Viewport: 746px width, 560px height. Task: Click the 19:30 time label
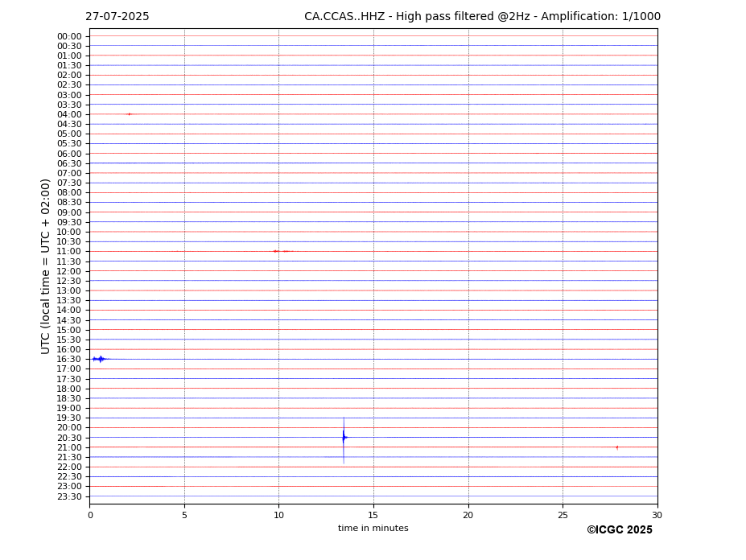69,418
